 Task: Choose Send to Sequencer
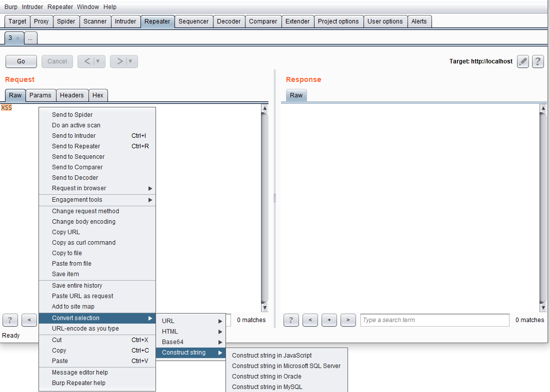[x=97, y=157]
